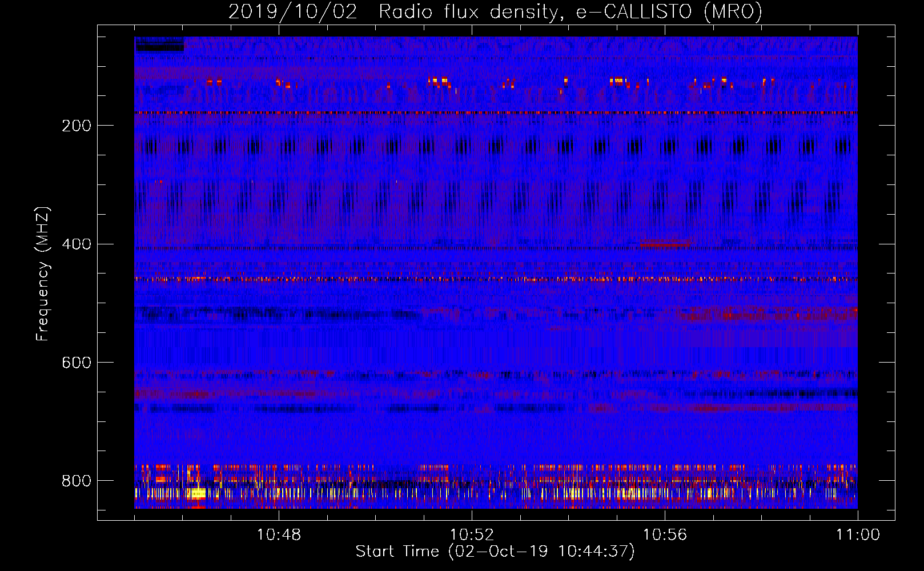This screenshot has width=924, height=571.
Task: Click the 10:56 time tick label
Action: (665, 535)
